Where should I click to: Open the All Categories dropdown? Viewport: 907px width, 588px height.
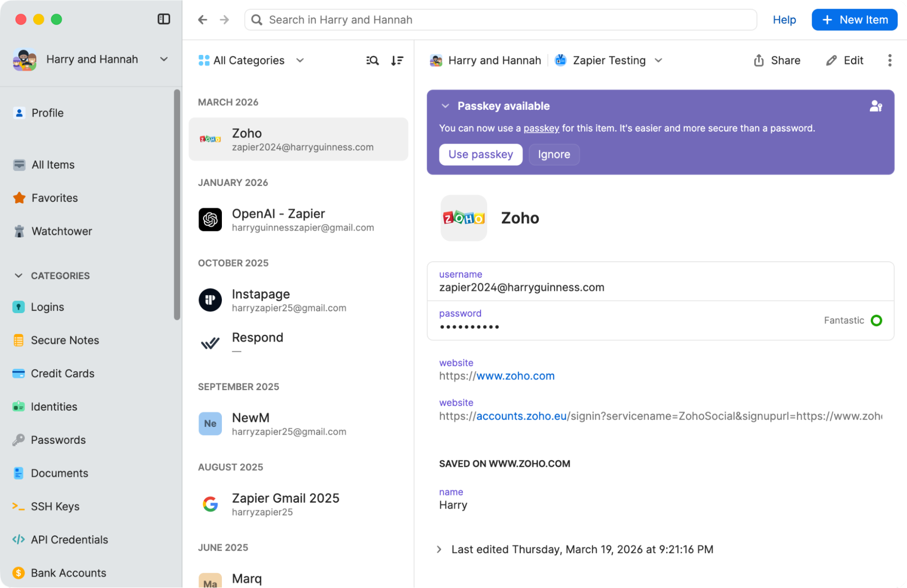pos(251,60)
